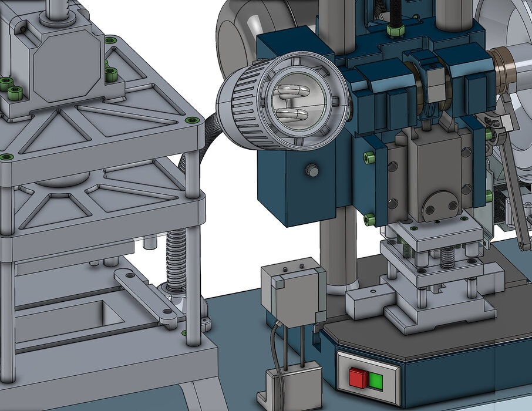Click the red push button on the base
The image size is (532, 411).
tap(359, 378)
